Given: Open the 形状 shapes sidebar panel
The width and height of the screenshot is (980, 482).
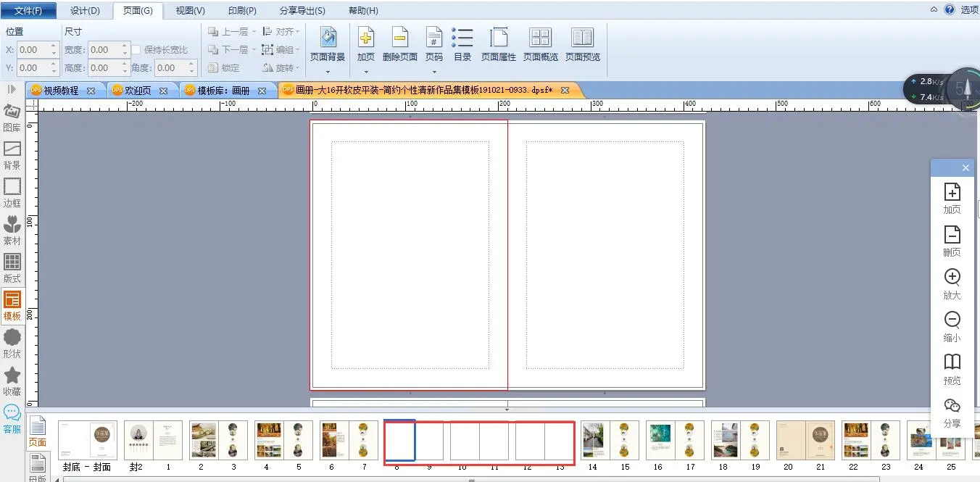Looking at the screenshot, I should 12,344.
